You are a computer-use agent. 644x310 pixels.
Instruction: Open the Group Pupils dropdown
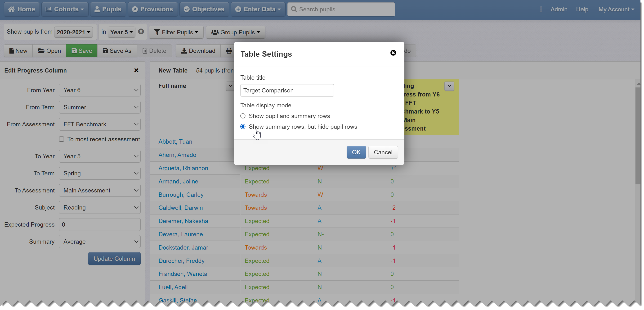coord(236,32)
